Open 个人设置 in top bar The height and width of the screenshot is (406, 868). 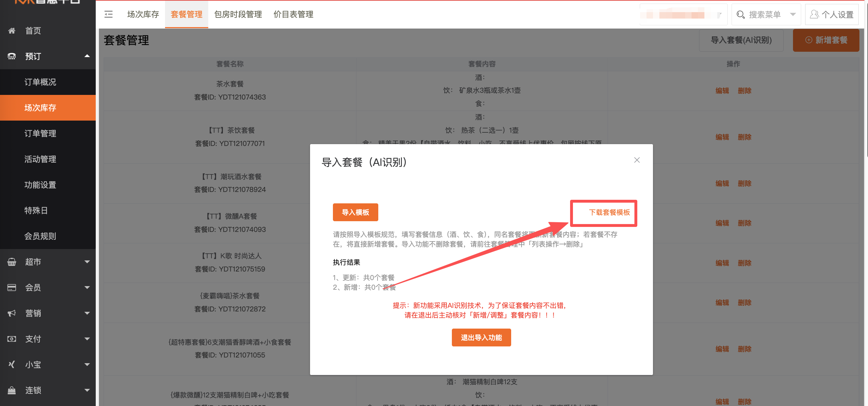(832, 15)
